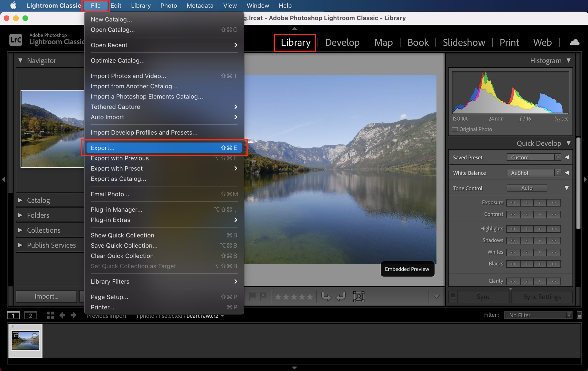This screenshot has height=371, width=588.
Task: Toggle the Original Photo checkbox in Histogram
Action: [x=455, y=129]
